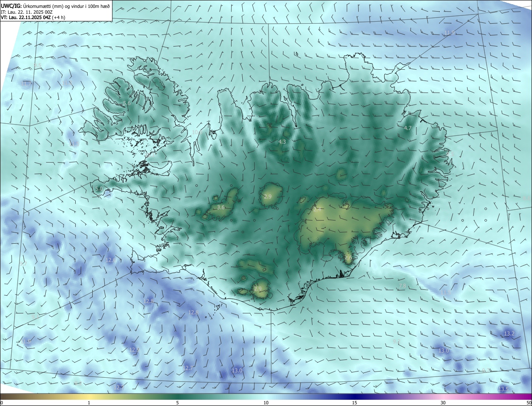Click the 11.9 value in the upper right
Screen dimensions: 532x406
click(x=450, y=32)
